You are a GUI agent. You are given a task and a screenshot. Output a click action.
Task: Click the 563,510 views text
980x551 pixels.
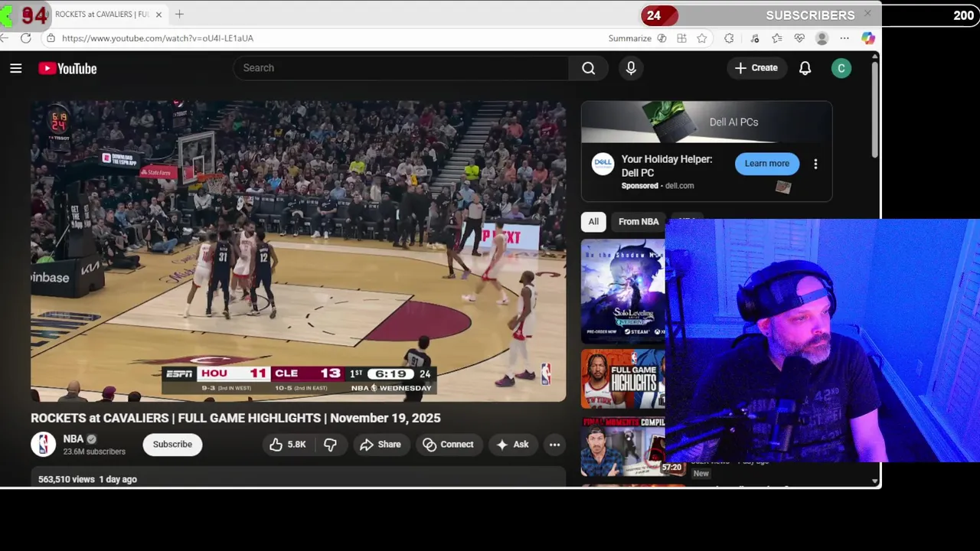(x=67, y=480)
